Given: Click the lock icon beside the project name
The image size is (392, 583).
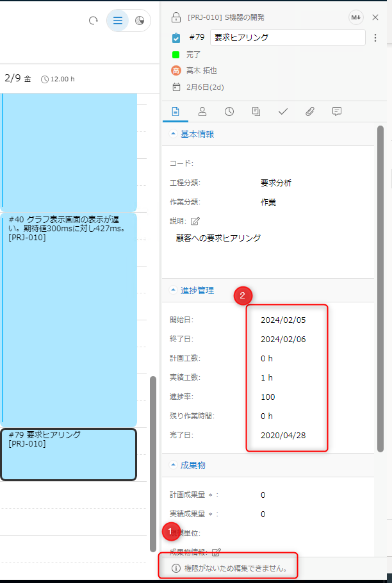Looking at the screenshot, I should tap(176, 17).
